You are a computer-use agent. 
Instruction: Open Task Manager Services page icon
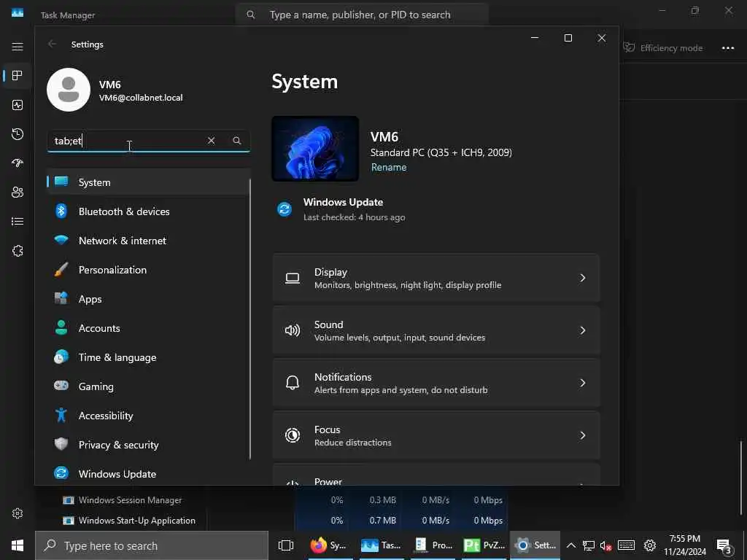coord(18,251)
